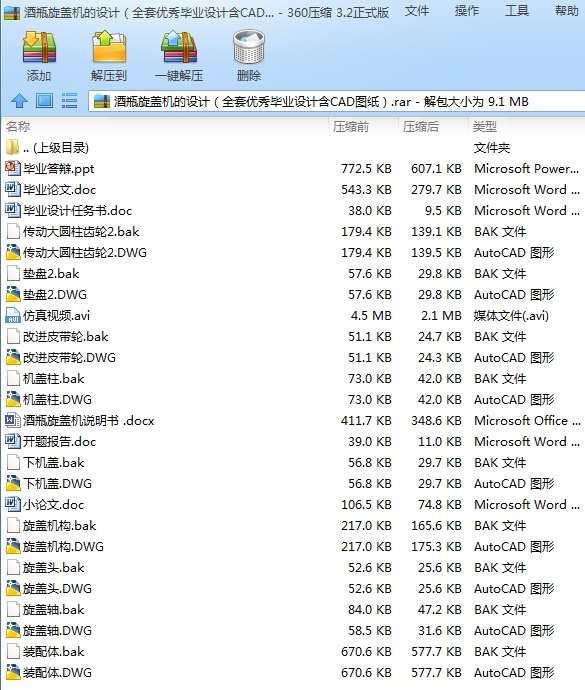Image resolution: width=585 pixels, height=690 pixels.
Task: Select the 毕业设计任务书.doc file icon
Action: pyautogui.click(x=12, y=210)
